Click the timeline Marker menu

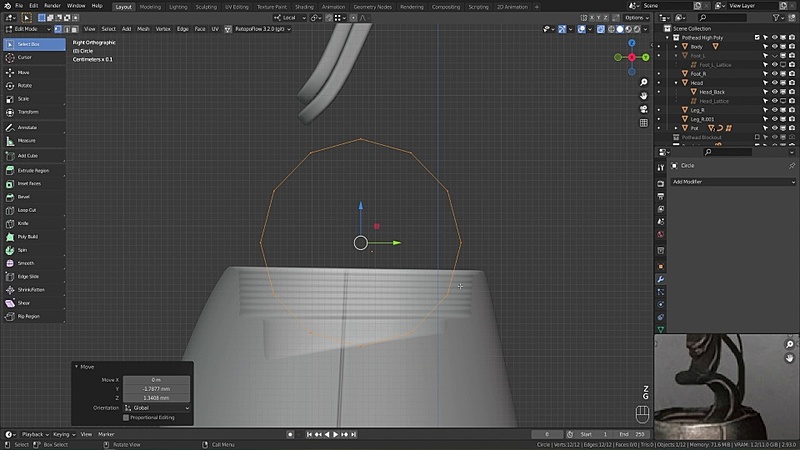[106, 434]
